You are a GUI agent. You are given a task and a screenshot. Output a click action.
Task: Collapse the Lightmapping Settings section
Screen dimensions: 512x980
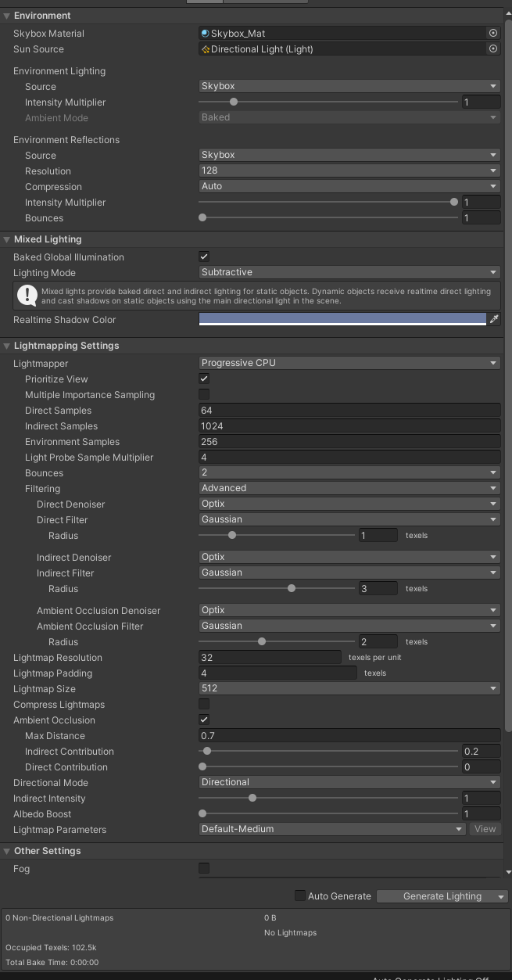(7, 346)
